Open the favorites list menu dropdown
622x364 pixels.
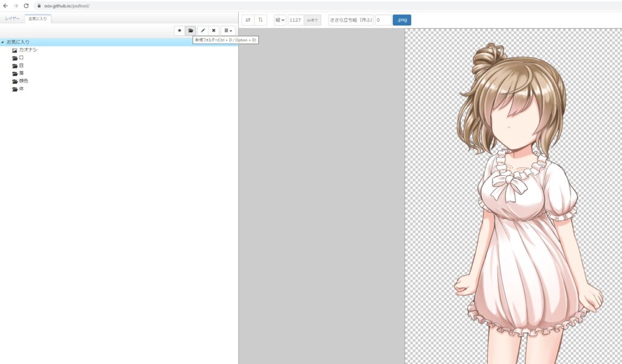[x=228, y=30]
